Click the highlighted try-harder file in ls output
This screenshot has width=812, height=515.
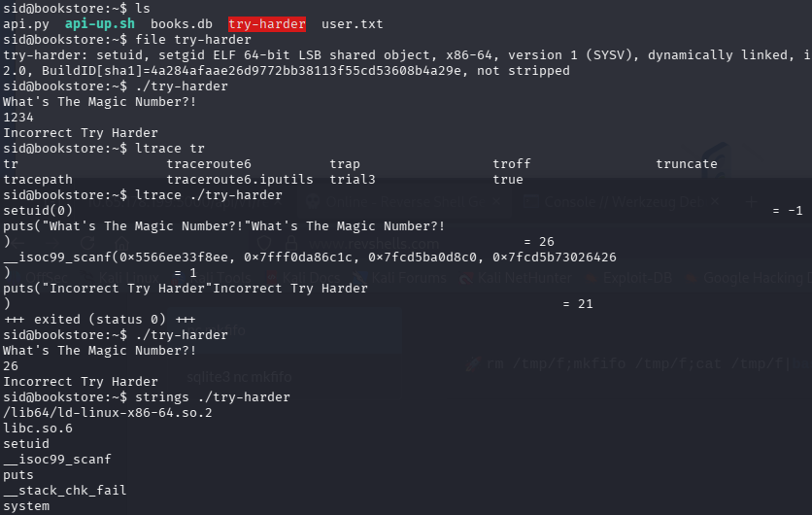[267, 23]
